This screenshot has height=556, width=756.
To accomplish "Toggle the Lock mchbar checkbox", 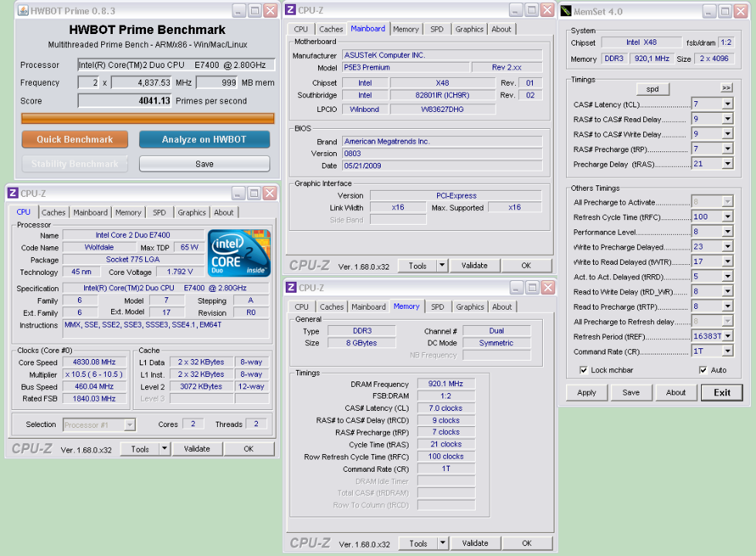I will 583,370.
